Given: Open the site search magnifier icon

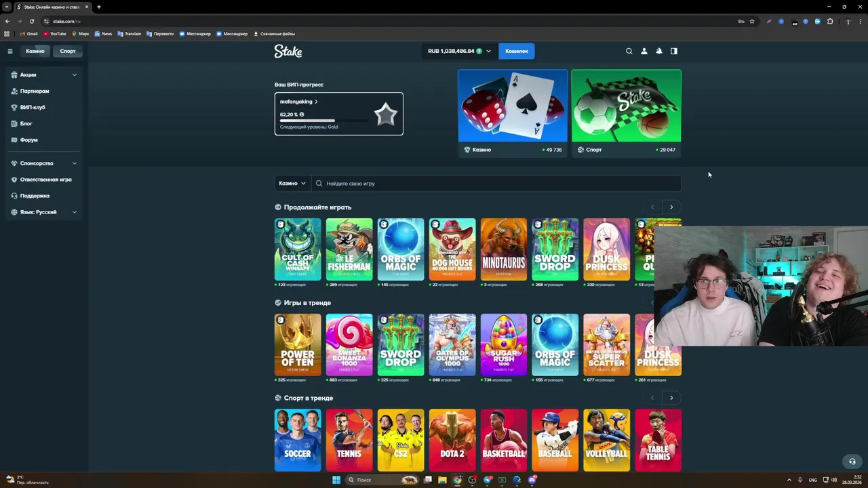Looking at the screenshot, I should [x=629, y=51].
